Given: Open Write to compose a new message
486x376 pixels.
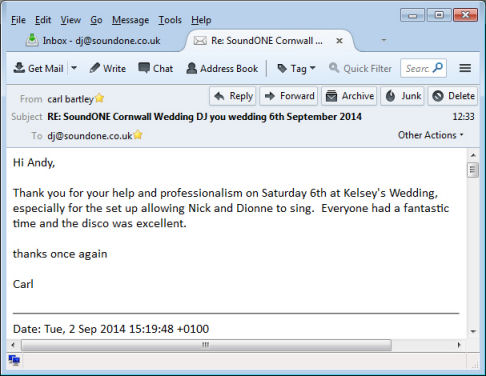Looking at the screenshot, I should click(x=108, y=68).
